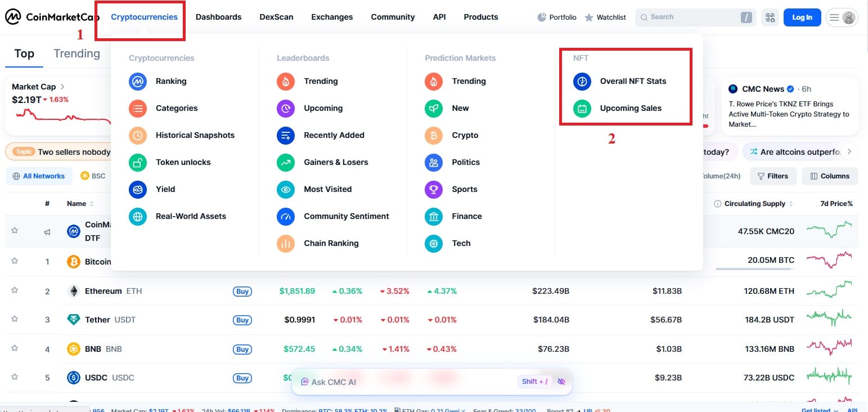Screen dimensions: 868x412
Task: Click Buy next to Ethereum
Action: click(242, 291)
